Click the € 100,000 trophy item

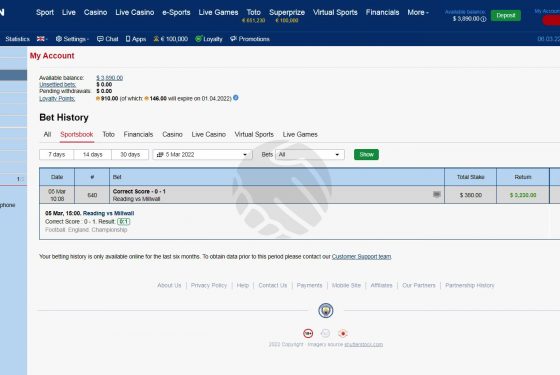click(171, 39)
